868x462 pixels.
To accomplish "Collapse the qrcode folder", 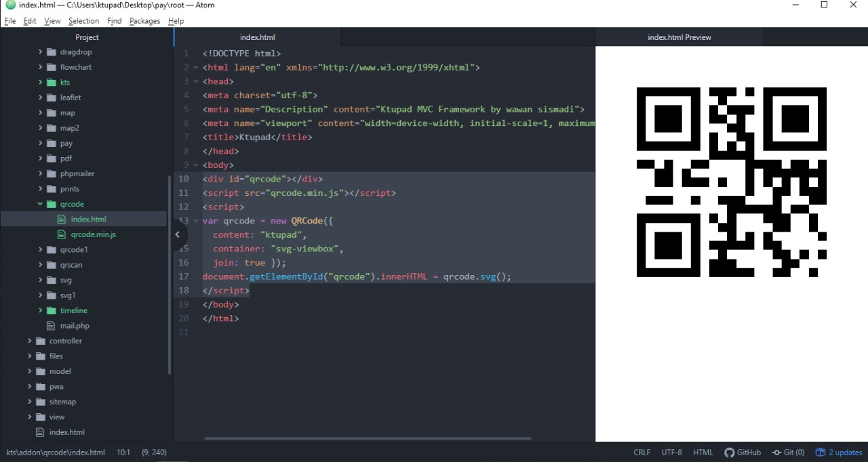I will [x=39, y=204].
